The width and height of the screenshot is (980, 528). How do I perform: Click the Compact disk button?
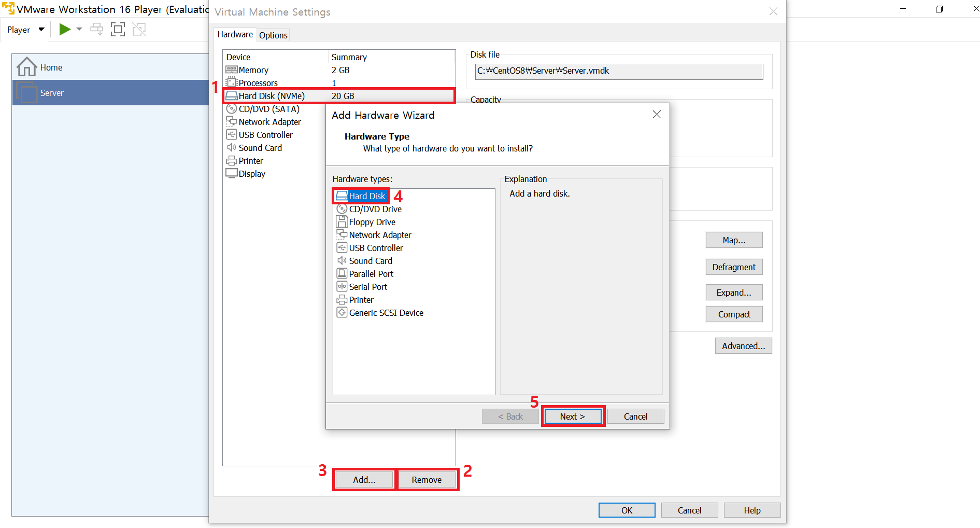click(734, 314)
